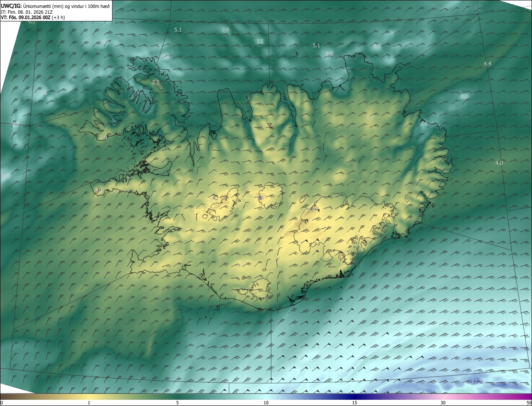This screenshot has width=532, height=406.
Task: Click the color scale tick label 0
Action: 2,403
